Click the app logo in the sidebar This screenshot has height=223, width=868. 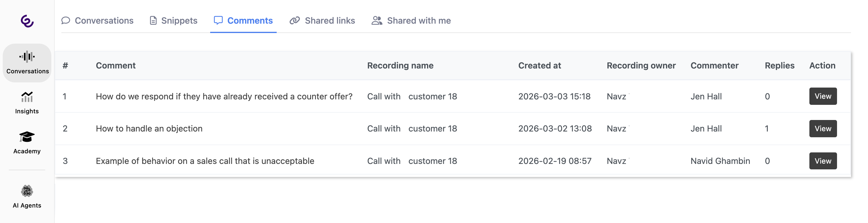(27, 21)
